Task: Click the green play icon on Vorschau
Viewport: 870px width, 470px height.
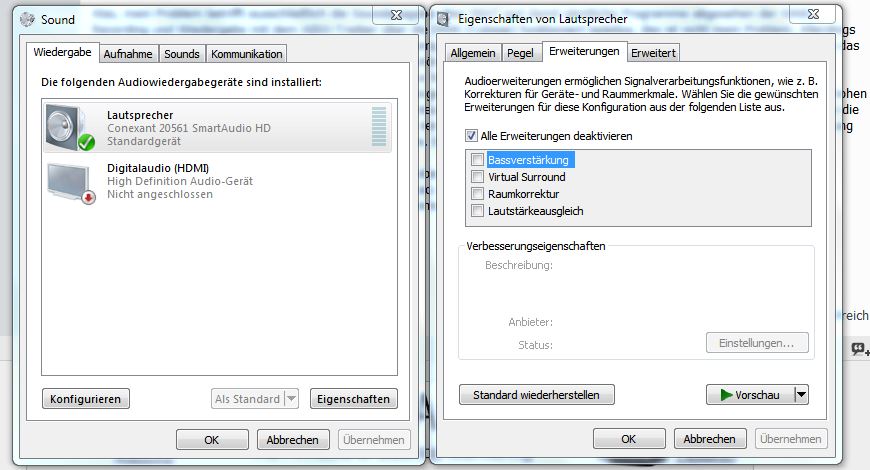Action: click(726, 395)
